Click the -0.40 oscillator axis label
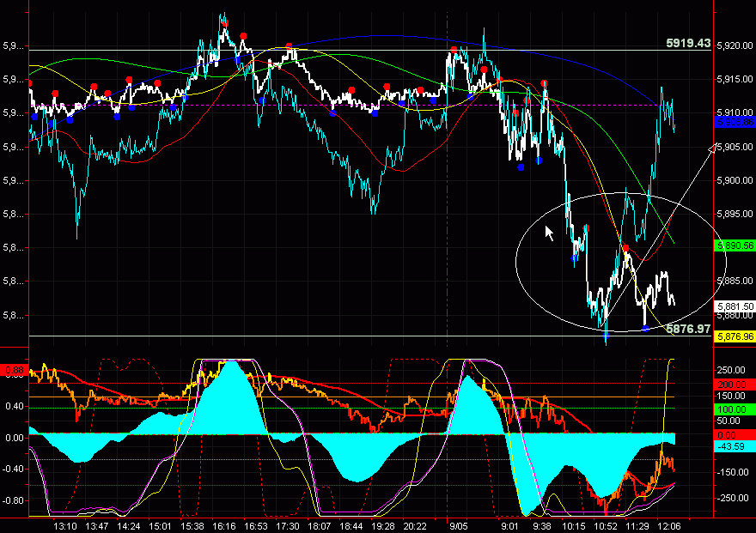The height and width of the screenshot is (533, 756). [x=13, y=469]
